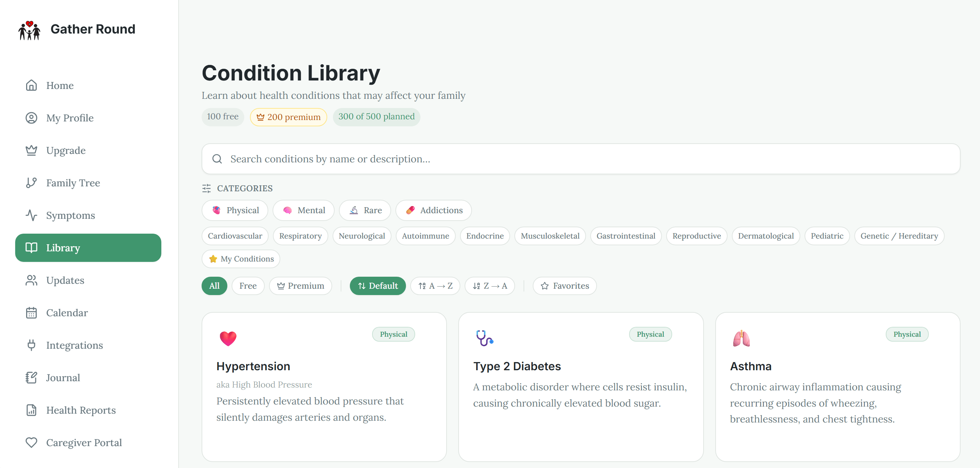The height and width of the screenshot is (468, 980).
Task: Apply the Dermatological filter
Action: [765, 236]
